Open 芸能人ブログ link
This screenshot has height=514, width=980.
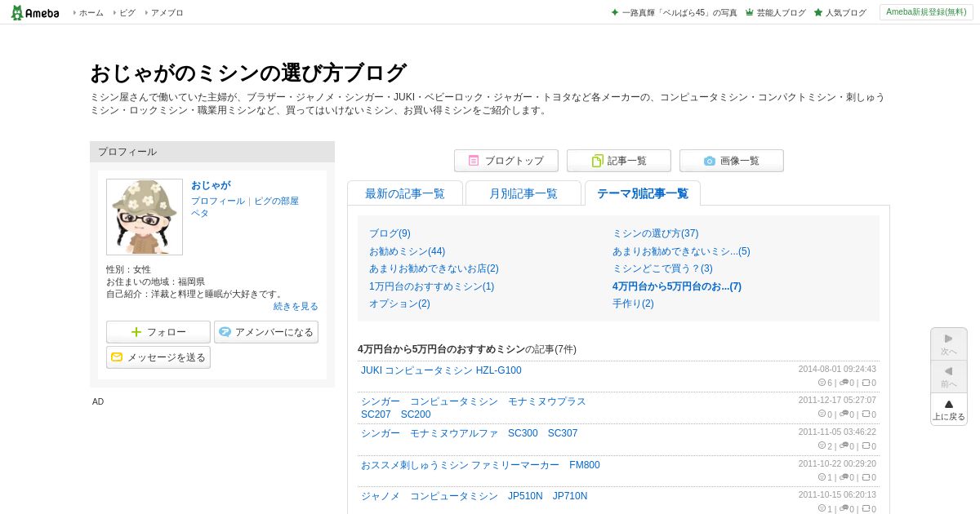(x=781, y=13)
